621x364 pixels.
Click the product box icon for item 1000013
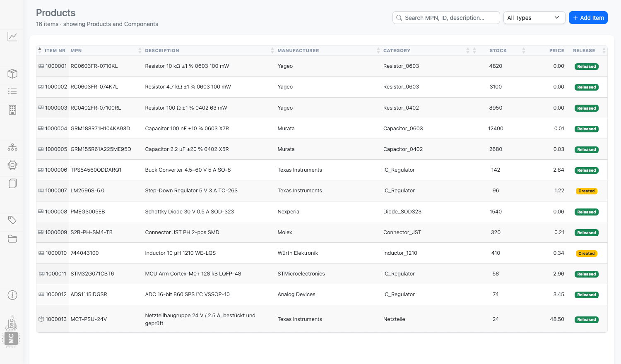pos(41,319)
